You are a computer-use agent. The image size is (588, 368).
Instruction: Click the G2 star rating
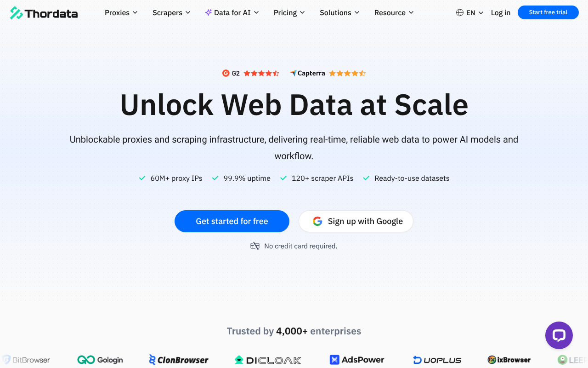(261, 73)
